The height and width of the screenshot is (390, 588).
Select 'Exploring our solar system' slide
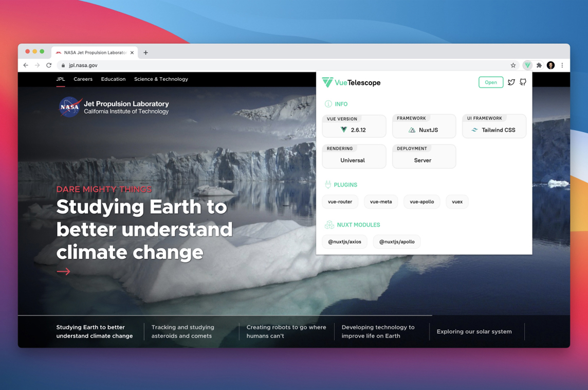click(x=474, y=331)
